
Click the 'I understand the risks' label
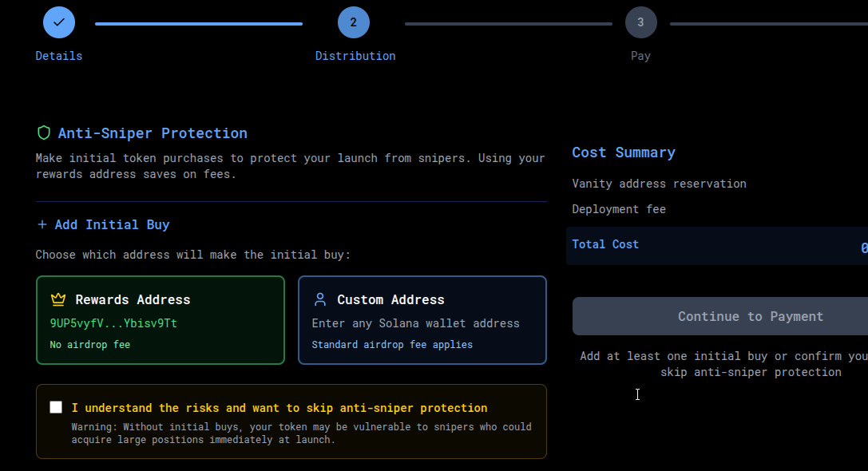click(279, 408)
